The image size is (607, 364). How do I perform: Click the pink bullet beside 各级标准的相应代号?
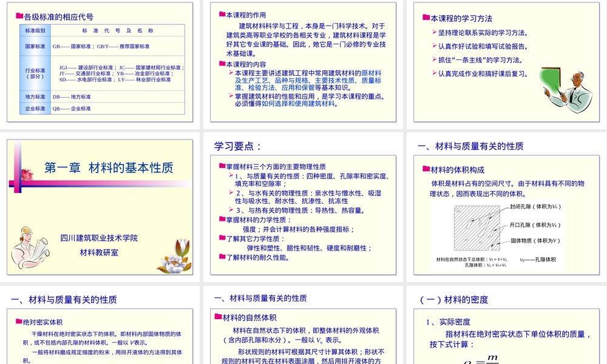coord(19,16)
